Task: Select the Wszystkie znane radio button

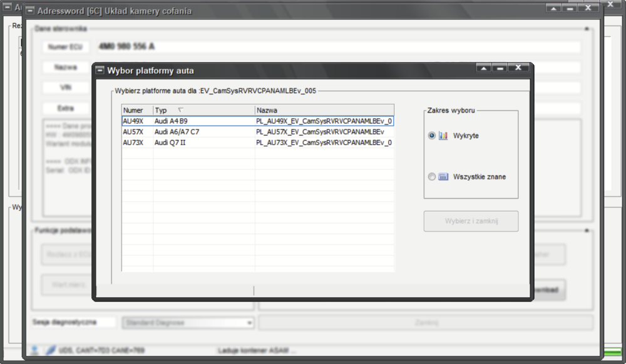Action: pos(431,177)
